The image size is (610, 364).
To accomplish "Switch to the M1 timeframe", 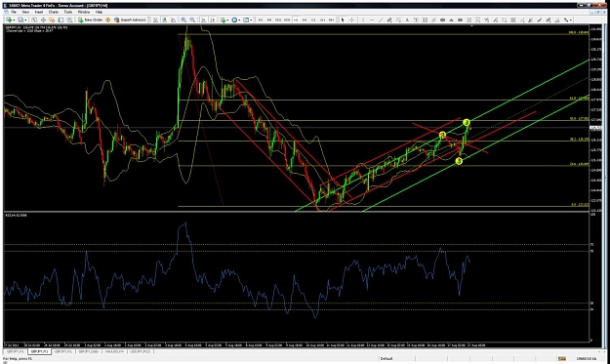I will 261,20.
